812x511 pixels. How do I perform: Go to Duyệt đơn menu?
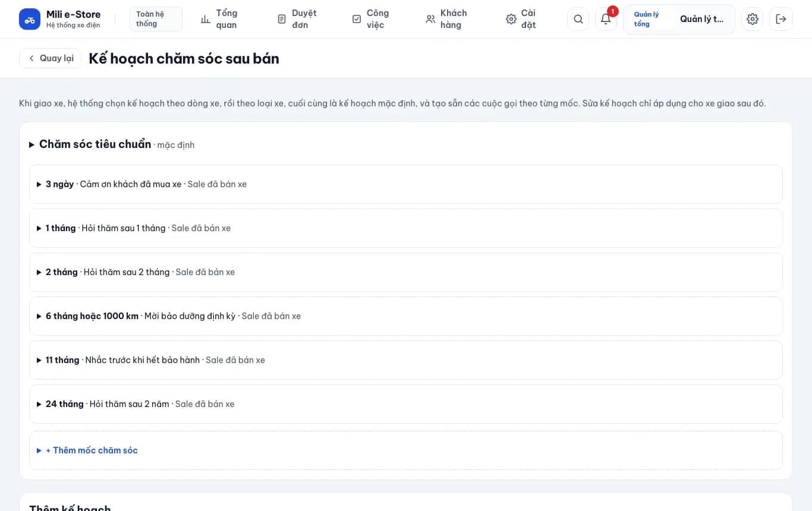pos(297,19)
